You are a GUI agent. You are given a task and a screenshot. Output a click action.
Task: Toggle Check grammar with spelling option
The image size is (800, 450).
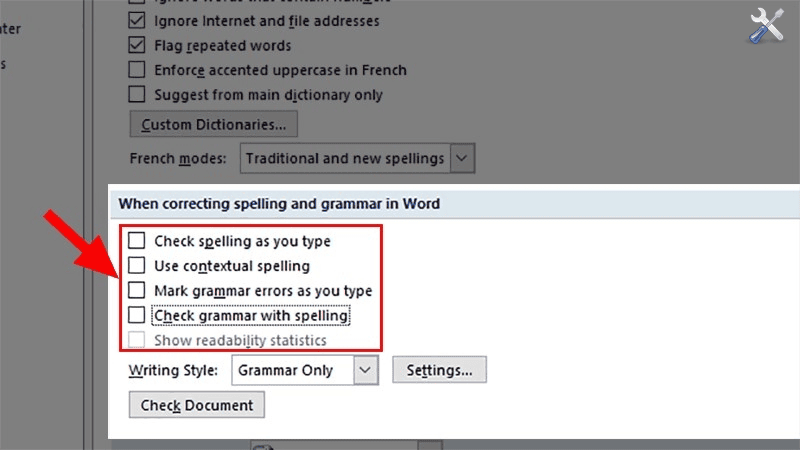point(137,316)
